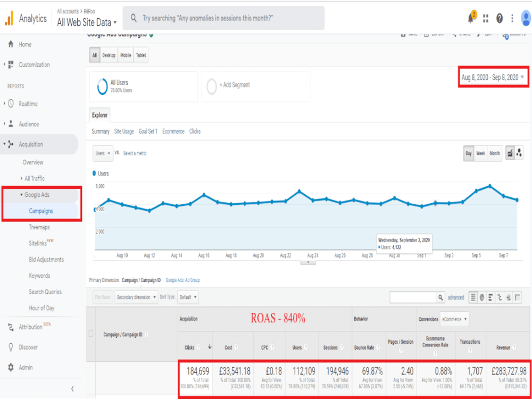
Task: Click the sort arrow in Clicks column
Action: click(x=209, y=346)
